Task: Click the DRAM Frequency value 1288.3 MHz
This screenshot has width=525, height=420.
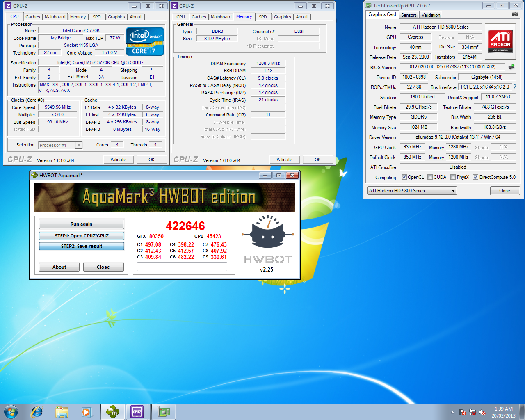Action: pyautogui.click(x=268, y=63)
